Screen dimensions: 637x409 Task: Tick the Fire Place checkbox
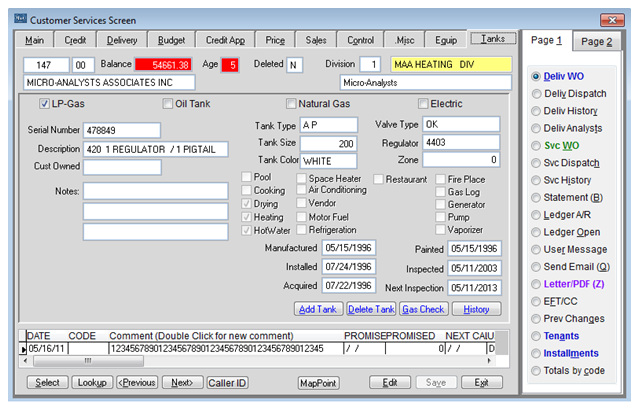440,179
